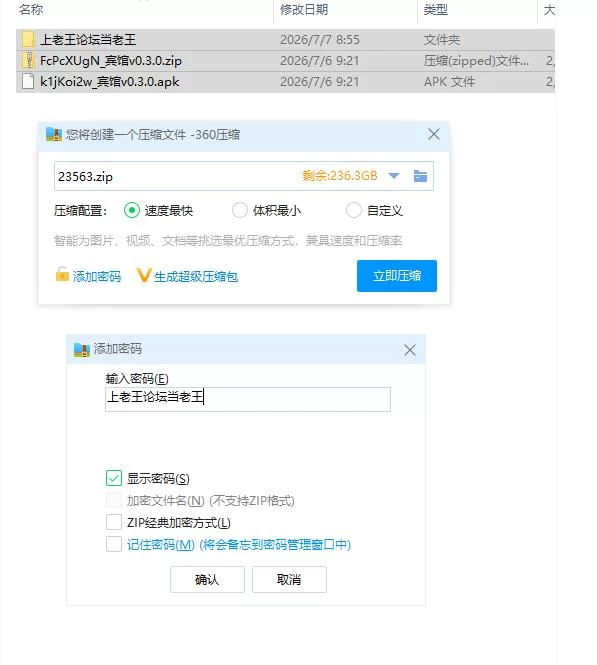Click the type cell 压缩(zipped)文件...

(x=476, y=61)
